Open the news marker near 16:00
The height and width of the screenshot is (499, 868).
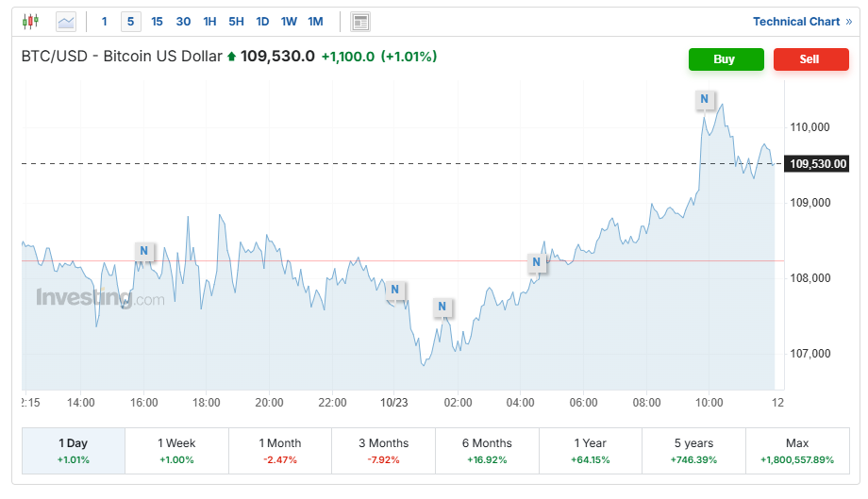click(x=143, y=251)
